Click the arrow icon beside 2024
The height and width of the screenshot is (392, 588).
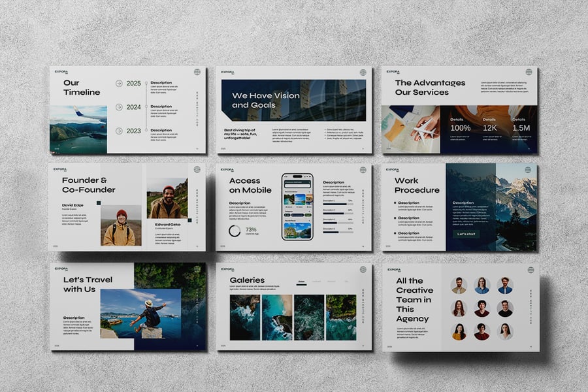tap(119, 107)
